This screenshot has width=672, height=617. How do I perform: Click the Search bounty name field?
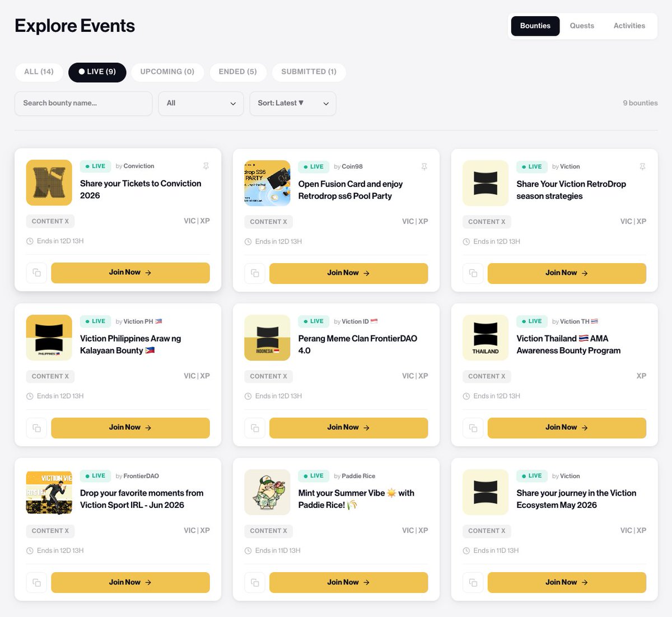(83, 104)
